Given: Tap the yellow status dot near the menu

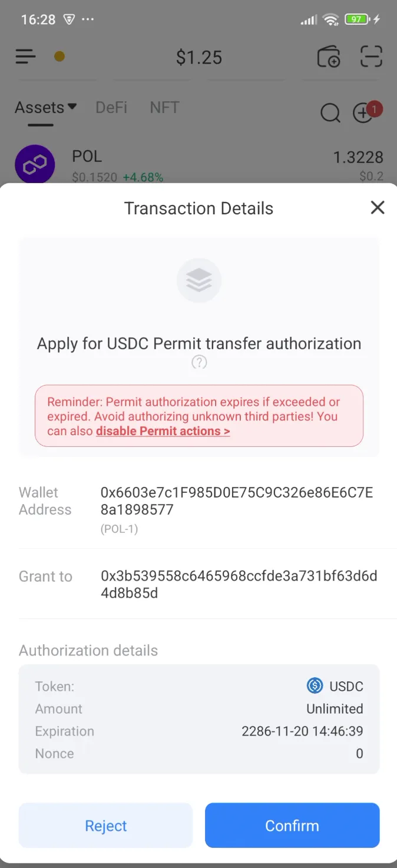Looking at the screenshot, I should tap(59, 57).
